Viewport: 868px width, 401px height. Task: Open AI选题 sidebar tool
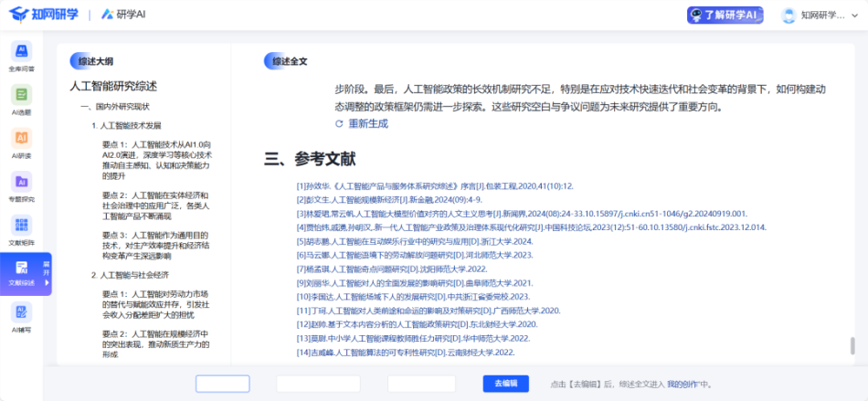click(x=22, y=100)
